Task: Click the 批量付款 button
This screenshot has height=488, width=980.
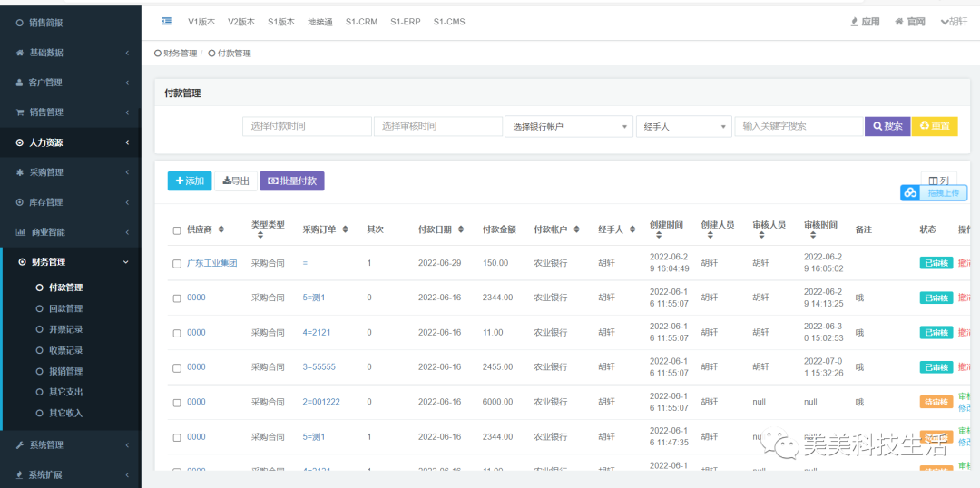Action: click(291, 181)
